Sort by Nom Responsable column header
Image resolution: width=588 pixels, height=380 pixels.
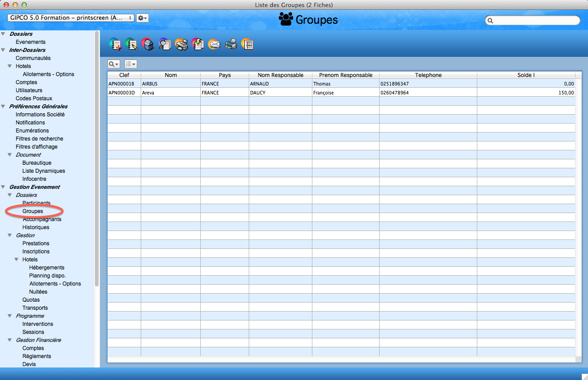[281, 75]
